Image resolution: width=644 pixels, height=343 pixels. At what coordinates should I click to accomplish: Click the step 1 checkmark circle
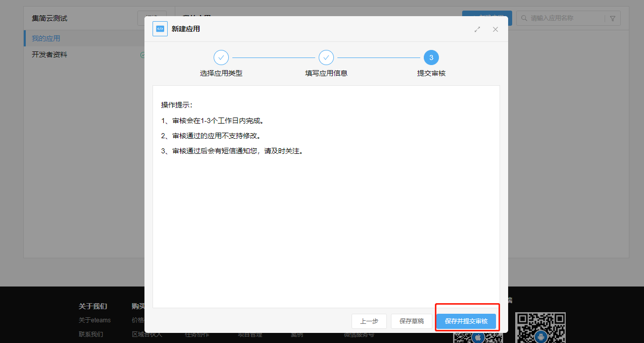pos(221,58)
